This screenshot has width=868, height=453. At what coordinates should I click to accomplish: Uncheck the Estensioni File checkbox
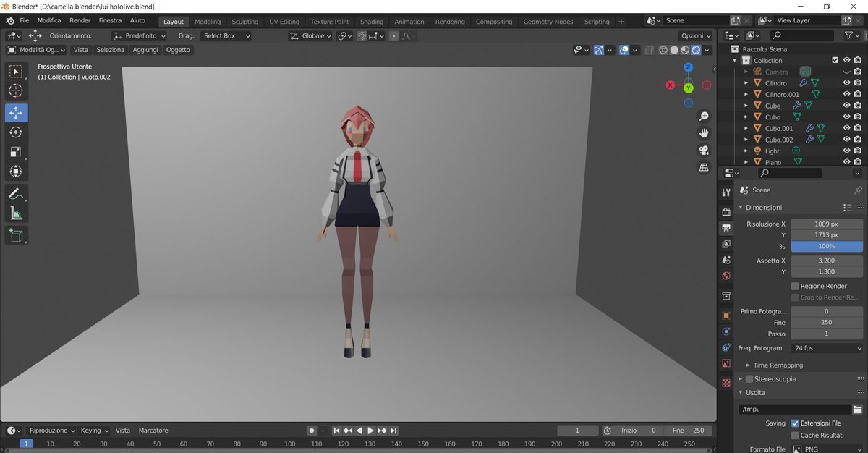[x=795, y=423]
